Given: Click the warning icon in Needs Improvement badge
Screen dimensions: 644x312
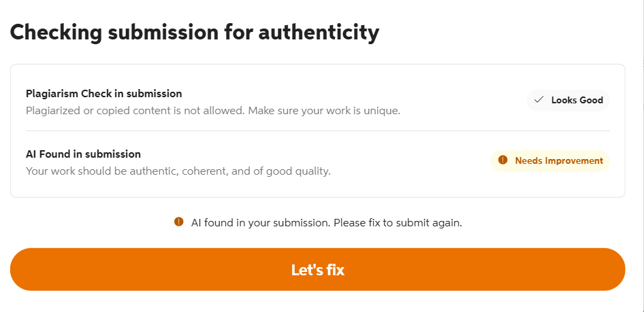Looking at the screenshot, I should point(503,160).
